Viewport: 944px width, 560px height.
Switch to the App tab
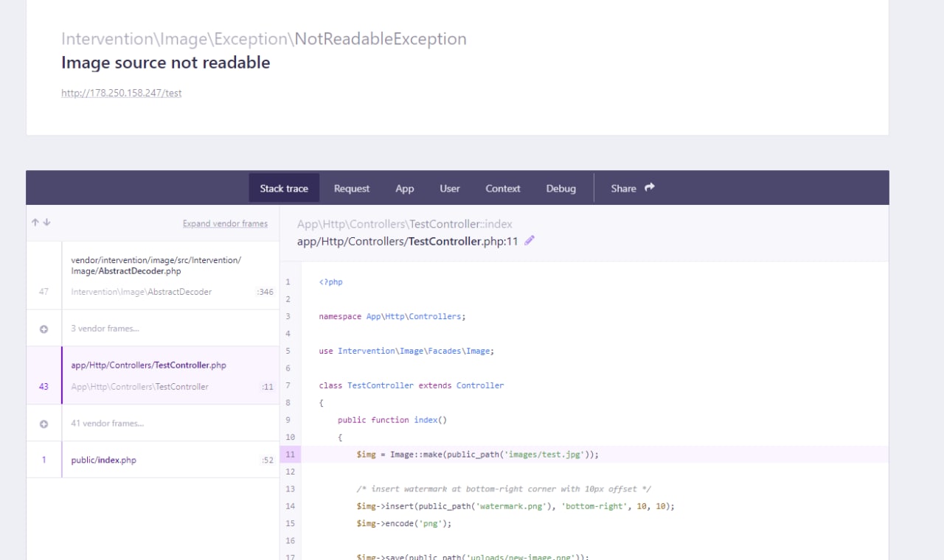pos(405,189)
